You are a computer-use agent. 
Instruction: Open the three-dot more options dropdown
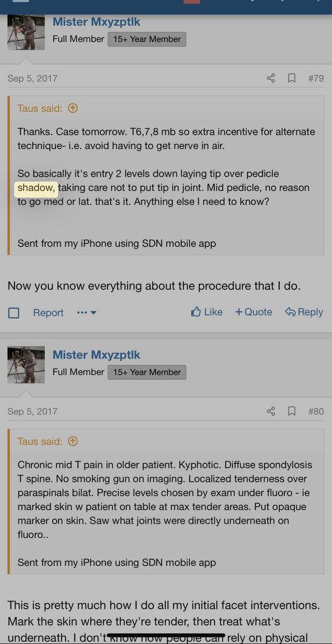(x=86, y=313)
